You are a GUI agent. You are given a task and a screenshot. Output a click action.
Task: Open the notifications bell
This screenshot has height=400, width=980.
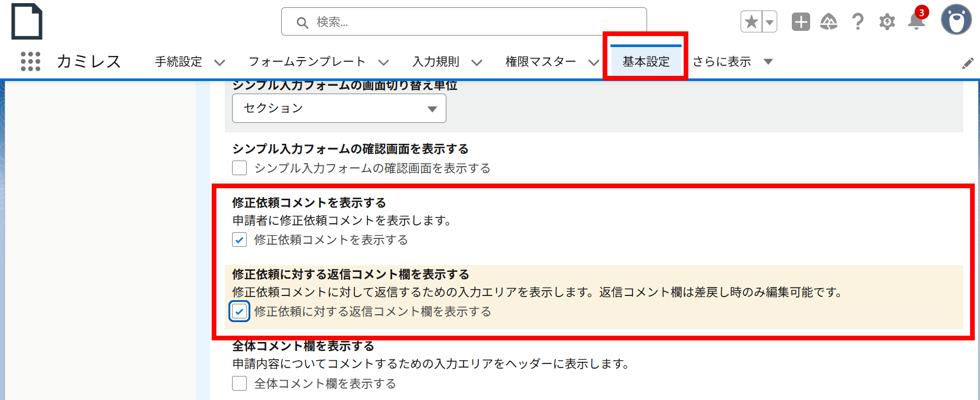(x=916, y=21)
